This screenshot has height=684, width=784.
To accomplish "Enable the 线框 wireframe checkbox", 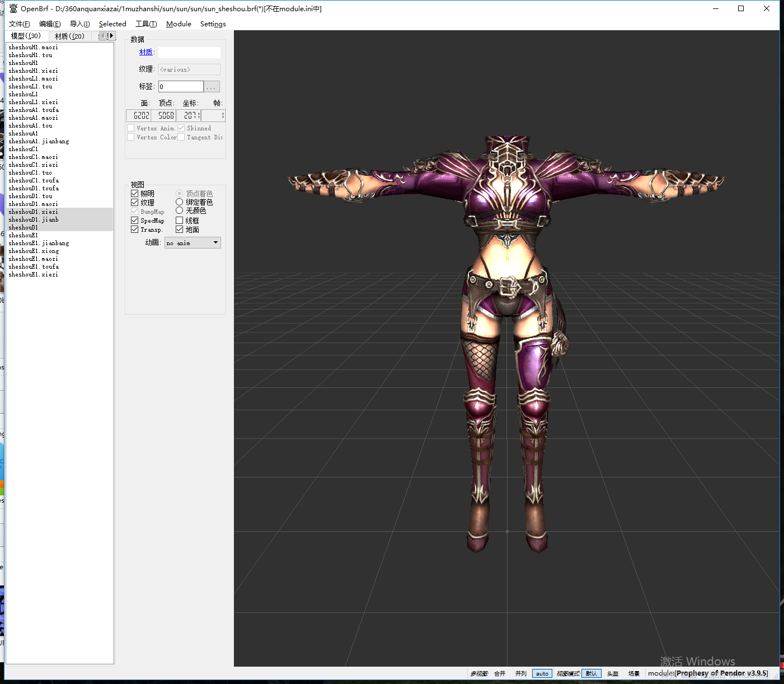I will (179, 221).
